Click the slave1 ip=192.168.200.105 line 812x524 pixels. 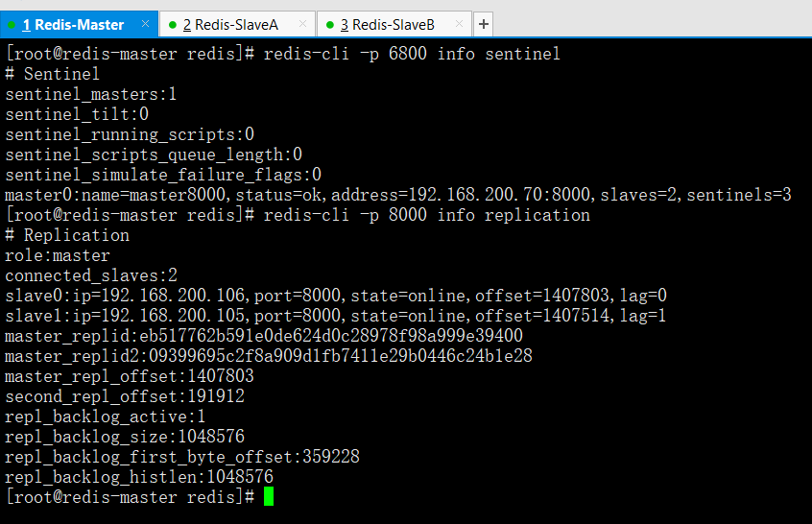pos(336,317)
